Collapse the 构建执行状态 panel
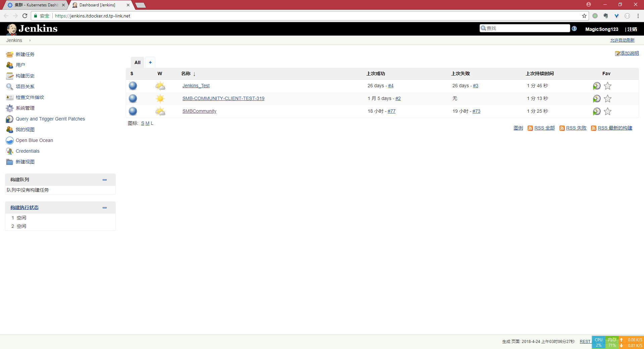 [x=104, y=208]
